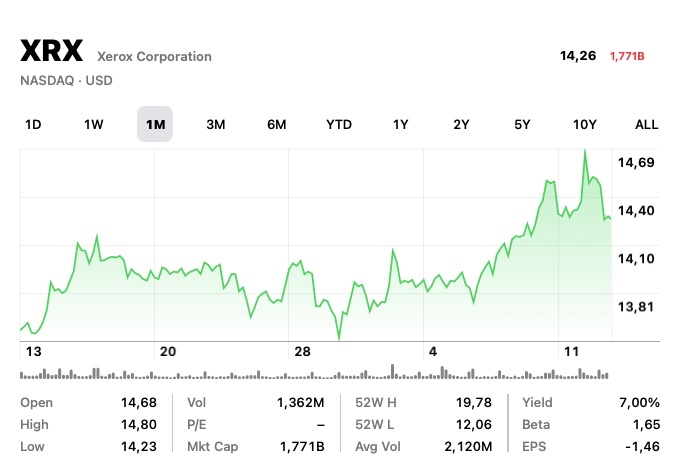Click date label 13 on x-axis

(33, 351)
